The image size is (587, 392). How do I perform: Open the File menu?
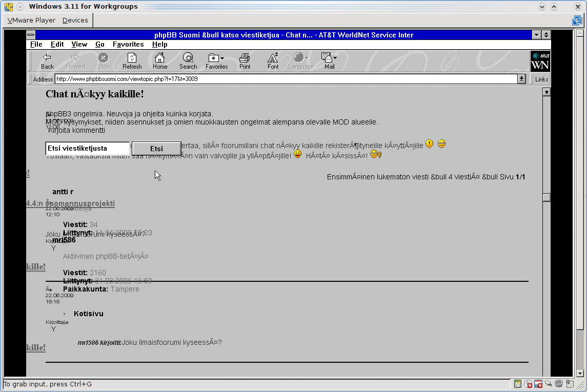point(36,45)
